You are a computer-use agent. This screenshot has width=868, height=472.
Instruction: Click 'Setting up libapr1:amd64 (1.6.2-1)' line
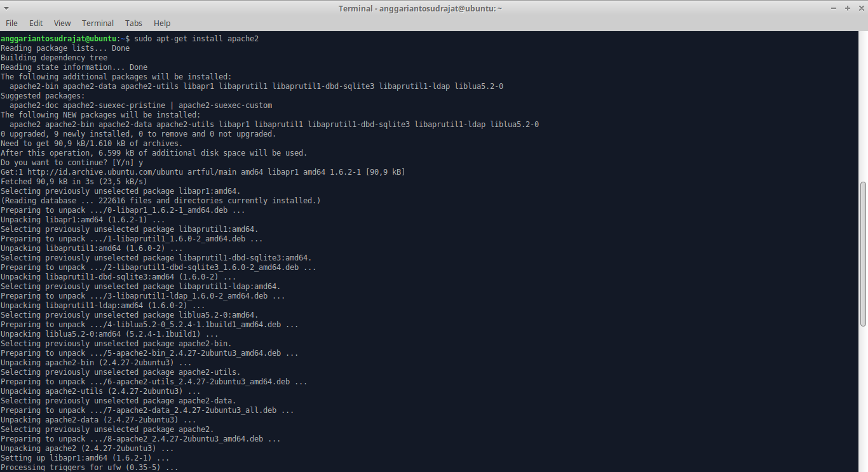pyautogui.click(x=85, y=458)
